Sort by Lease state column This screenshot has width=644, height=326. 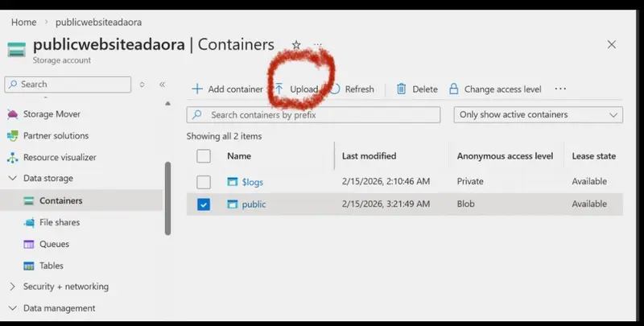coord(593,156)
